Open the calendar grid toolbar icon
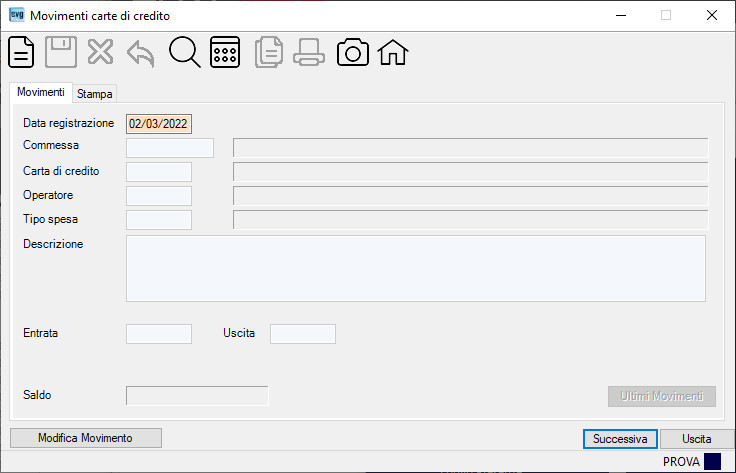Viewport: 736px width, 473px height. point(225,52)
